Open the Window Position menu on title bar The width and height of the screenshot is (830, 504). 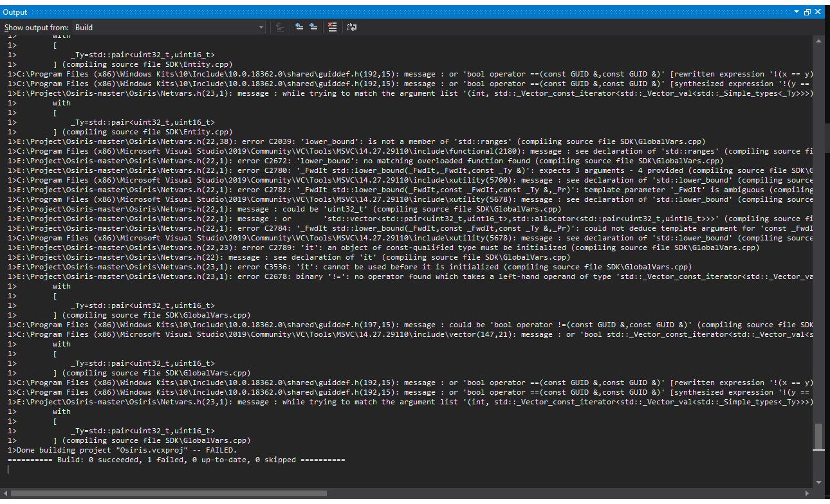(x=797, y=12)
